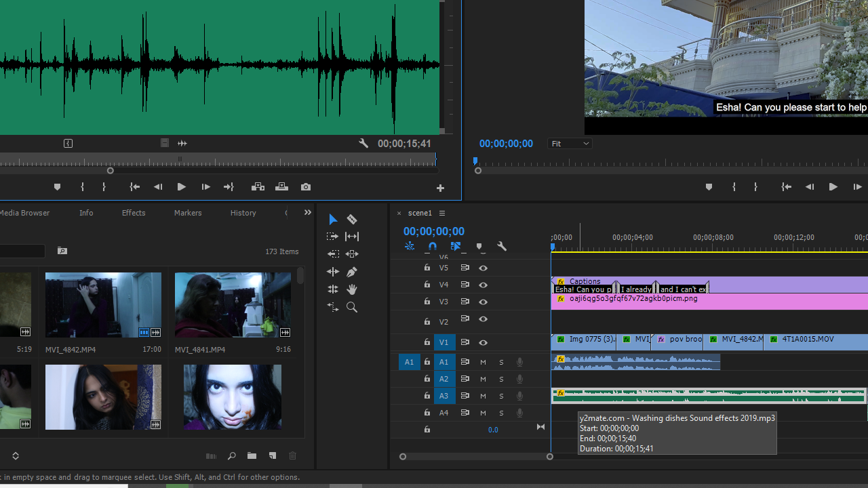Select the MVI_4842.MP4 thumbnail in project bin
Viewport: 868px width, 488px height.
pos(103,305)
